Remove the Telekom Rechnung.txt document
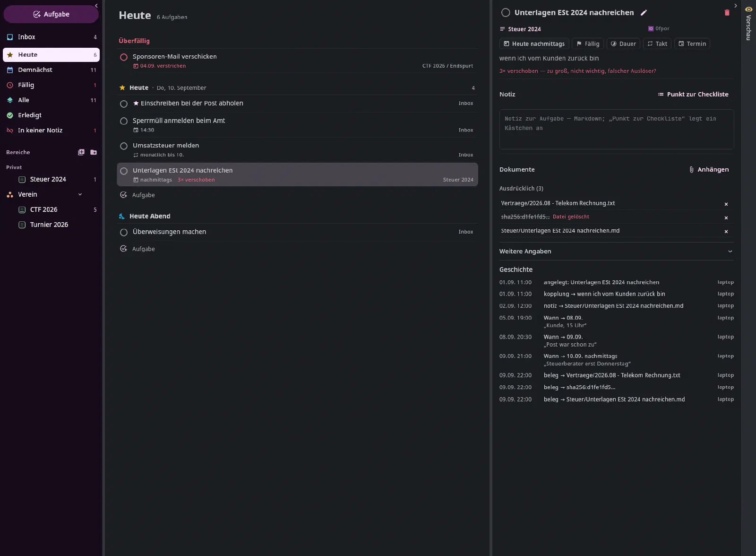The image size is (756, 556). click(x=726, y=204)
